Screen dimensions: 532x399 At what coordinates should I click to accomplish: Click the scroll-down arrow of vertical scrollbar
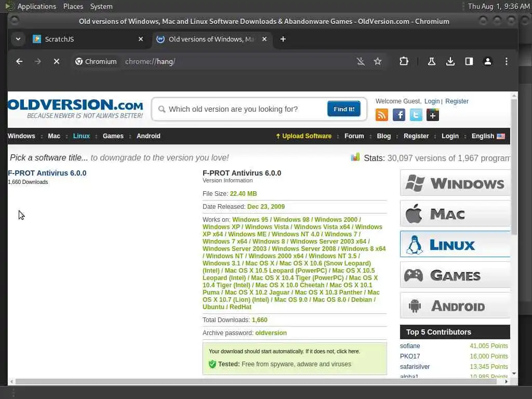[514, 374]
